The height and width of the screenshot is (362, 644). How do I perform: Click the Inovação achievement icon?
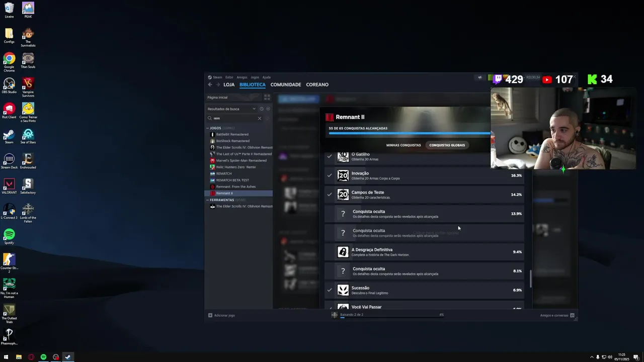(343, 175)
